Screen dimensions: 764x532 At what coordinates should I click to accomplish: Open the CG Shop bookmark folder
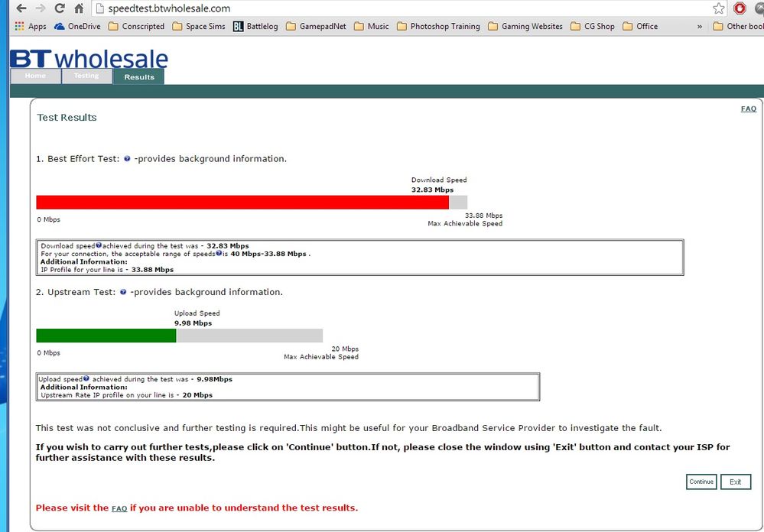click(593, 26)
